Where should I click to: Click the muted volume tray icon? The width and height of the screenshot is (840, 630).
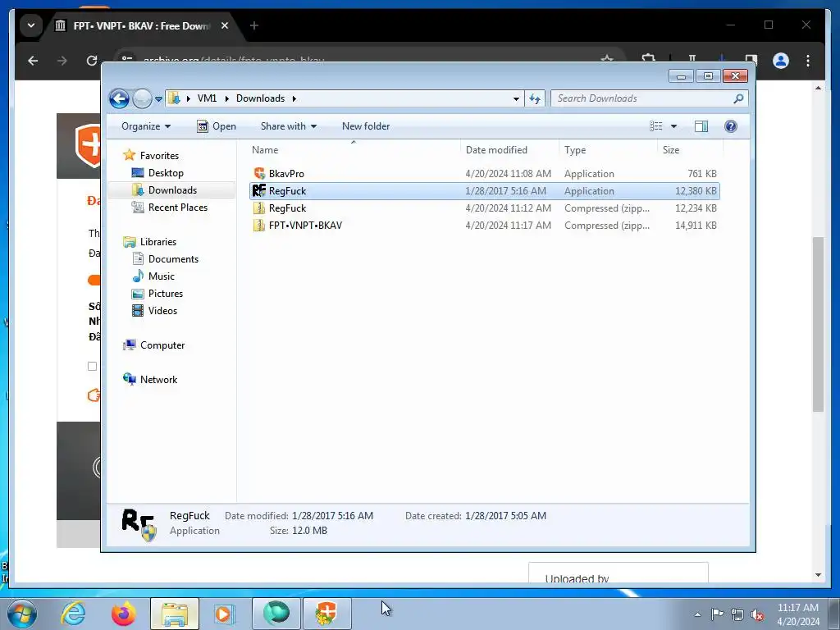click(x=757, y=614)
